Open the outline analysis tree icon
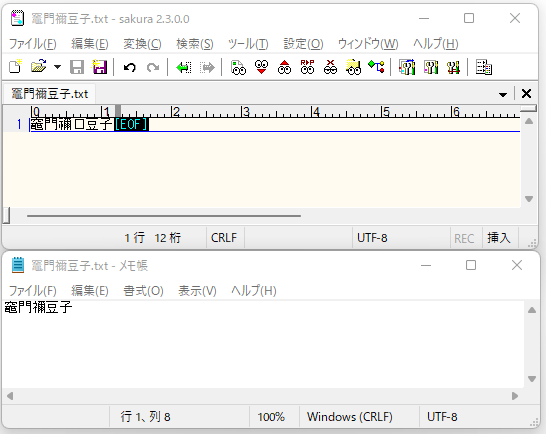The height and width of the screenshot is (434, 546). tap(376, 67)
